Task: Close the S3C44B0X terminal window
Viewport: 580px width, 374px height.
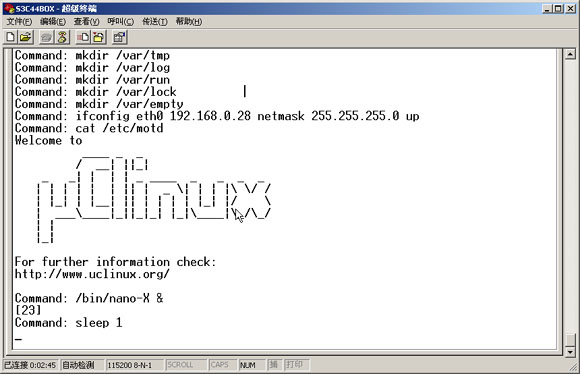Action: 571,9
